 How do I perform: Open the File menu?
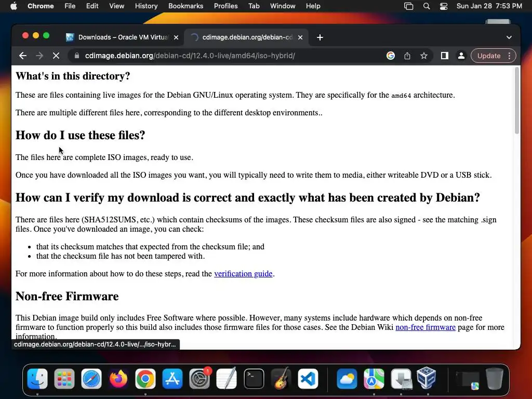70,6
